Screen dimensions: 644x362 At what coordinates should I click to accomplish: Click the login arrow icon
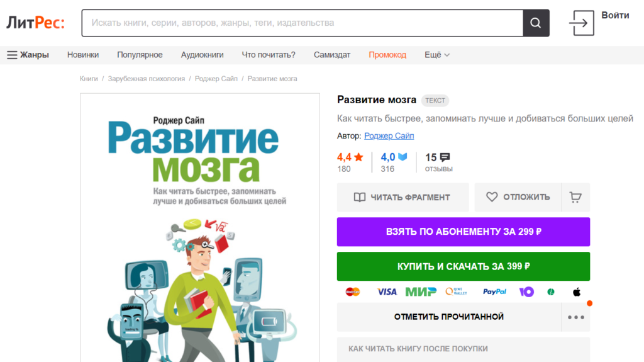tap(581, 23)
